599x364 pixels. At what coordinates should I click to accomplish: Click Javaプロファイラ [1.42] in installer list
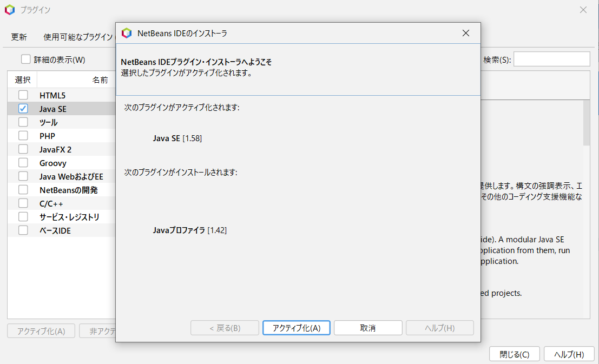[x=190, y=230]
